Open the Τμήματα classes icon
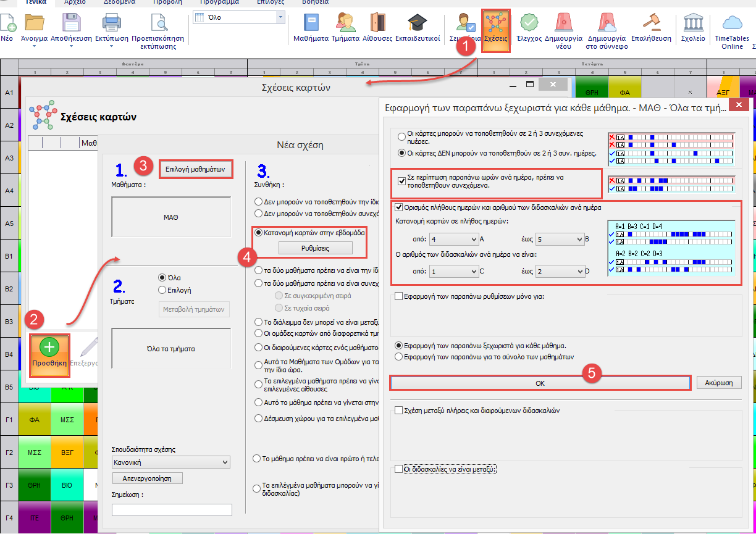Image resolution: width=756 pixels, height=534 pixels. click(345, 23)
